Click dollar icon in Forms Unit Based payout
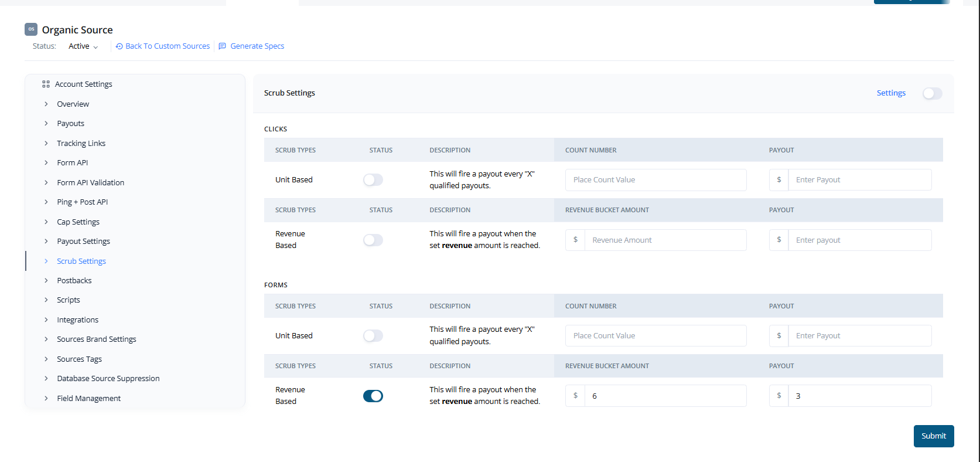Image resolution: width=980 pixels, height=462 pixels. pyautogui.click(x=779, y=336)
